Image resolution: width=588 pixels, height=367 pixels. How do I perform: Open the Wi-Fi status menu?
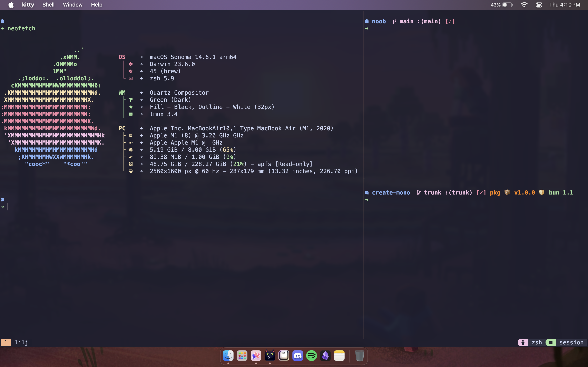[524, 5]
